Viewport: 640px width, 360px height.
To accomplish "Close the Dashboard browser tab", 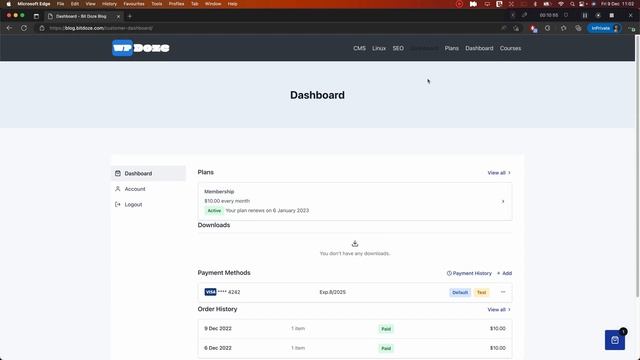I will pyautogui.click(x=118, y=16).
